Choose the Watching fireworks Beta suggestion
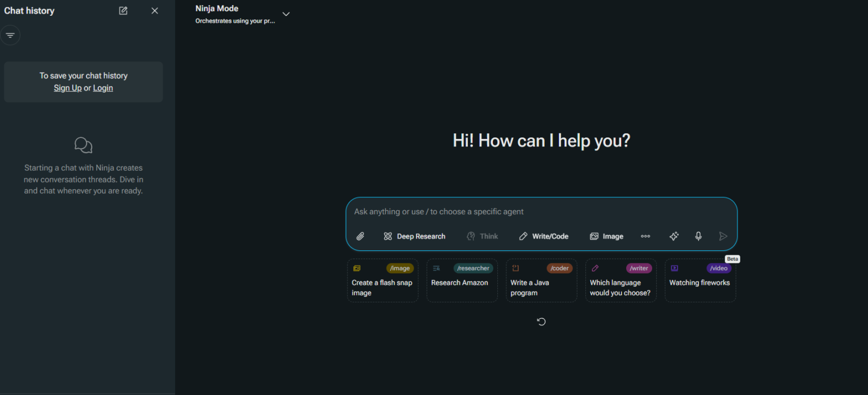The height and width of the screenshot is (395, 868). (700, 280)
